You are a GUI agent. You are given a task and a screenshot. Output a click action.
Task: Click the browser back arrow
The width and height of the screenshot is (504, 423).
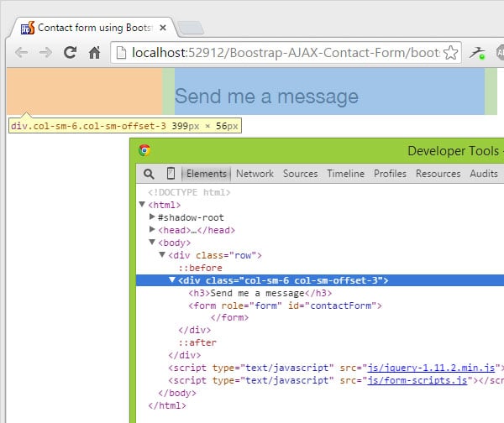[22, 52]
